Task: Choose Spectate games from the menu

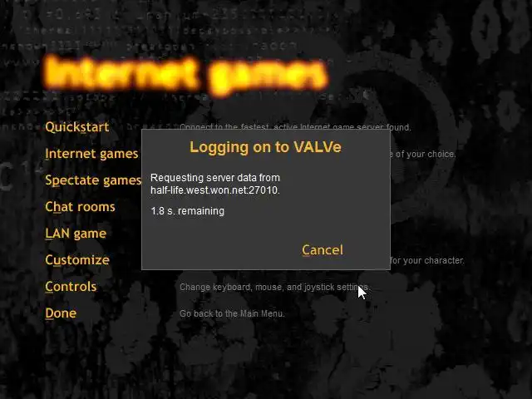Action: pos(93,180)
